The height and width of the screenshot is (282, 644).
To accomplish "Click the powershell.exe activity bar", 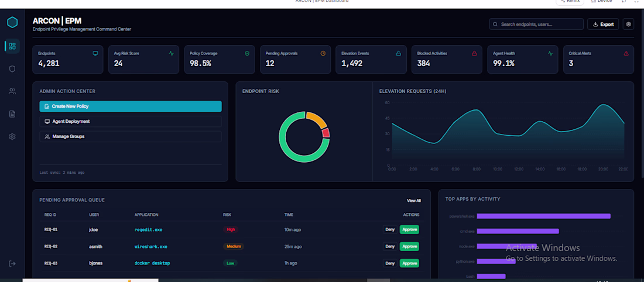I will (x=543, y=216).
